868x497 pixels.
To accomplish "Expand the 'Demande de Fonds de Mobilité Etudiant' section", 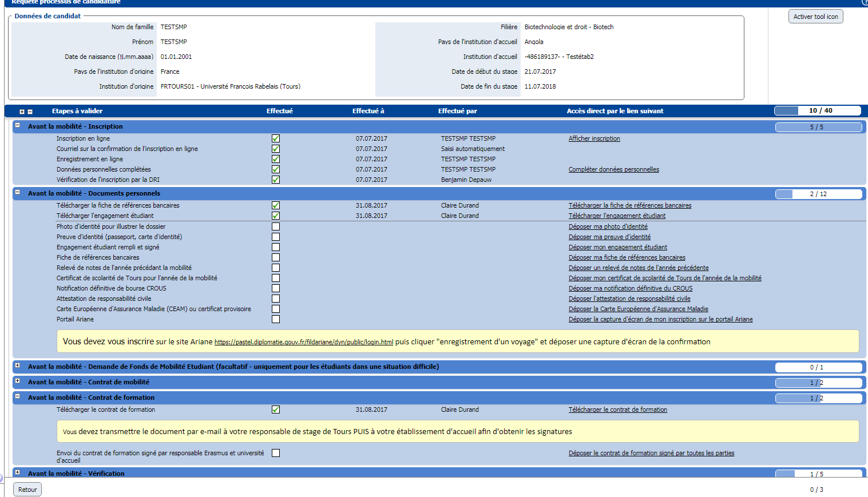I will [18, 365].
